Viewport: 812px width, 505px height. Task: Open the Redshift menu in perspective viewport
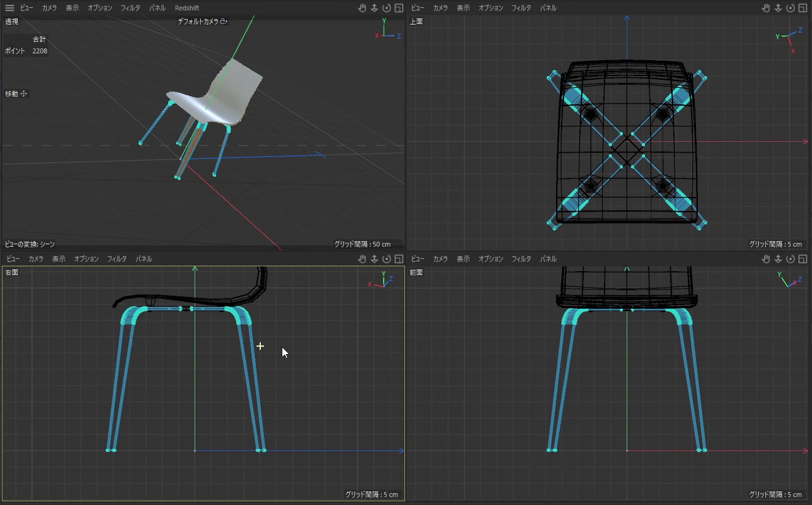[187, 8]
